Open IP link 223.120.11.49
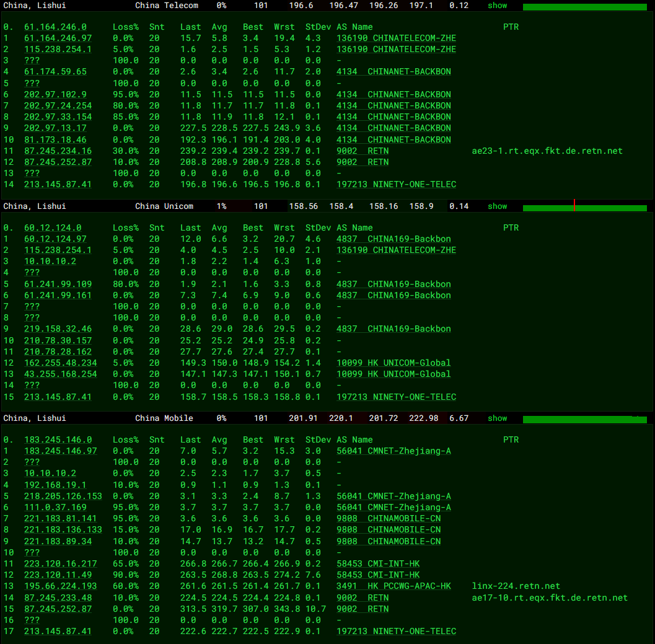Screen dimensions: 655x644 [x=58, y=575]
